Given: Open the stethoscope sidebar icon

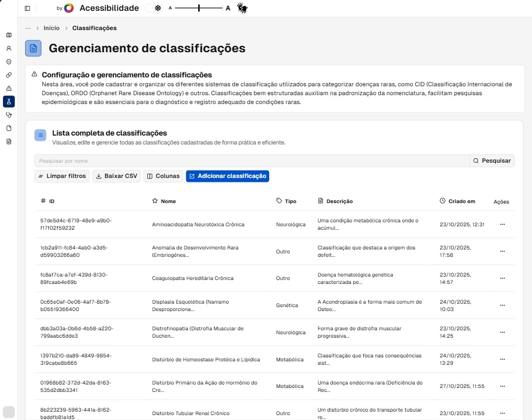Looking at the screenshot, I should (x=8, y=115).
